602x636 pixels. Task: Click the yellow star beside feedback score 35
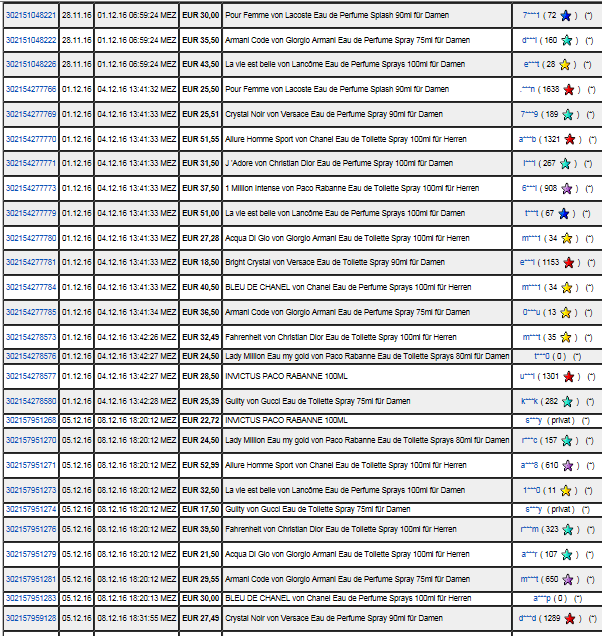coord(565,337)
